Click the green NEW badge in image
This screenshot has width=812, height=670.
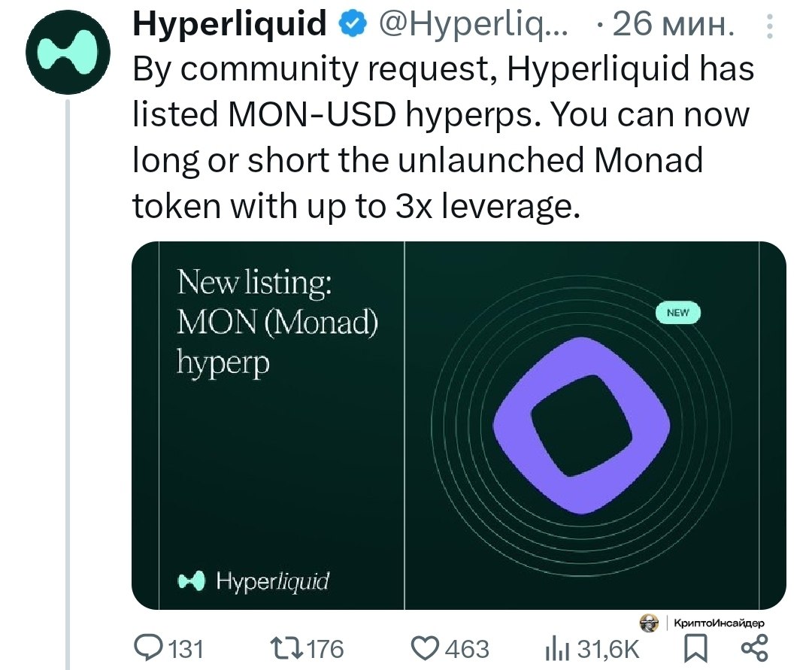point(678,313)
